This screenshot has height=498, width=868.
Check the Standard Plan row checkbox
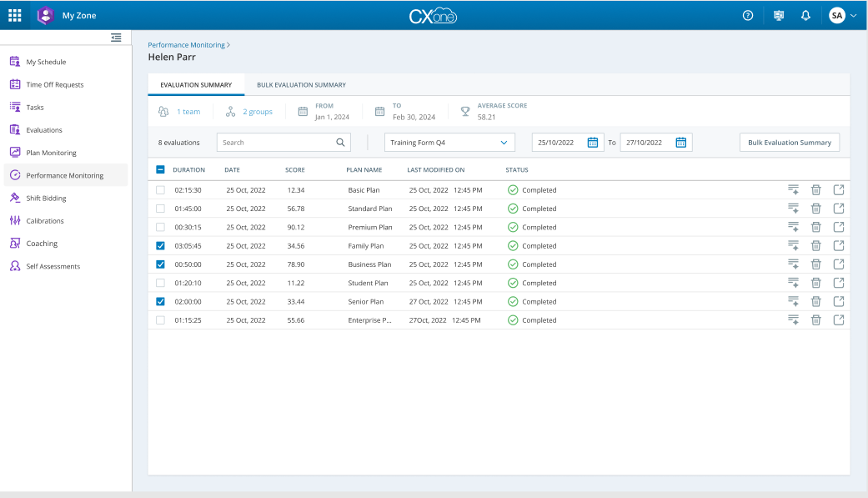coord(161,209)
